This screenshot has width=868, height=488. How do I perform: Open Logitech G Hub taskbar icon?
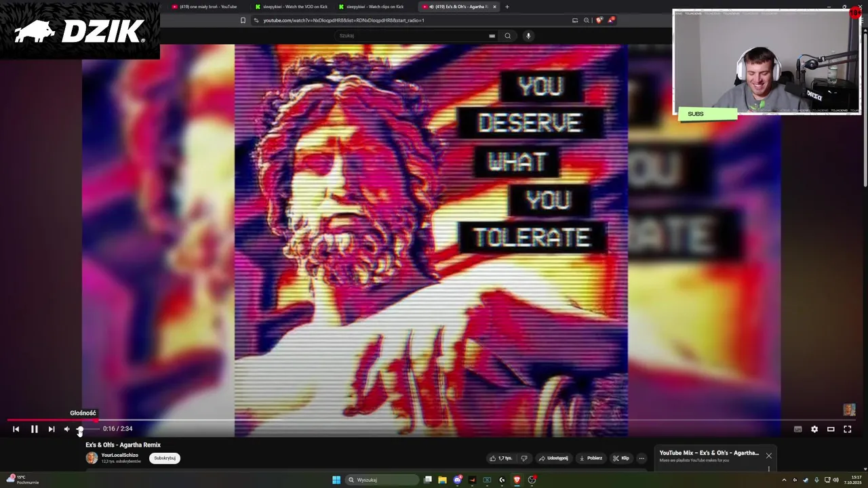click(x=502, y=480)
